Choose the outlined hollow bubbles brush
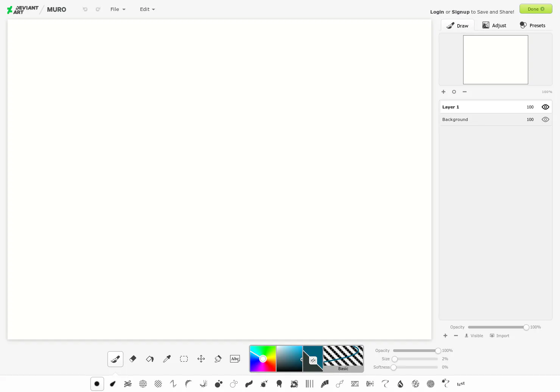Screen dimensions: 560x392 pos(234,384)
